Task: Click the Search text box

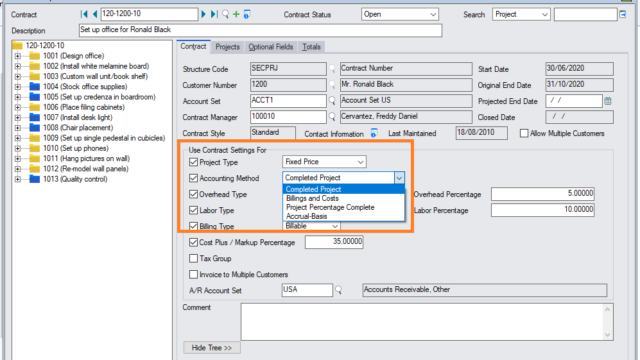Action: click(x=585, y=14)
